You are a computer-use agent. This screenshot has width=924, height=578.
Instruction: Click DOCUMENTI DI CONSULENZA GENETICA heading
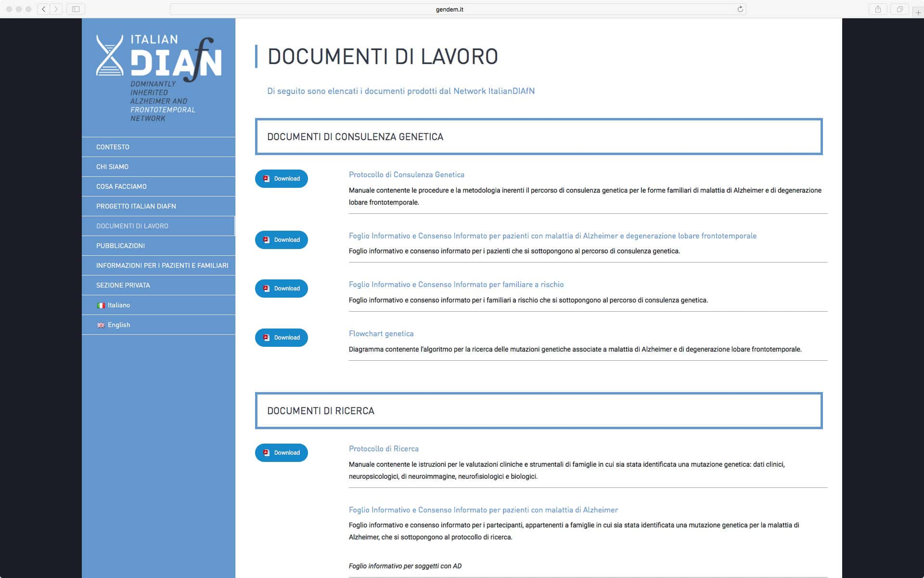[355, 137]
